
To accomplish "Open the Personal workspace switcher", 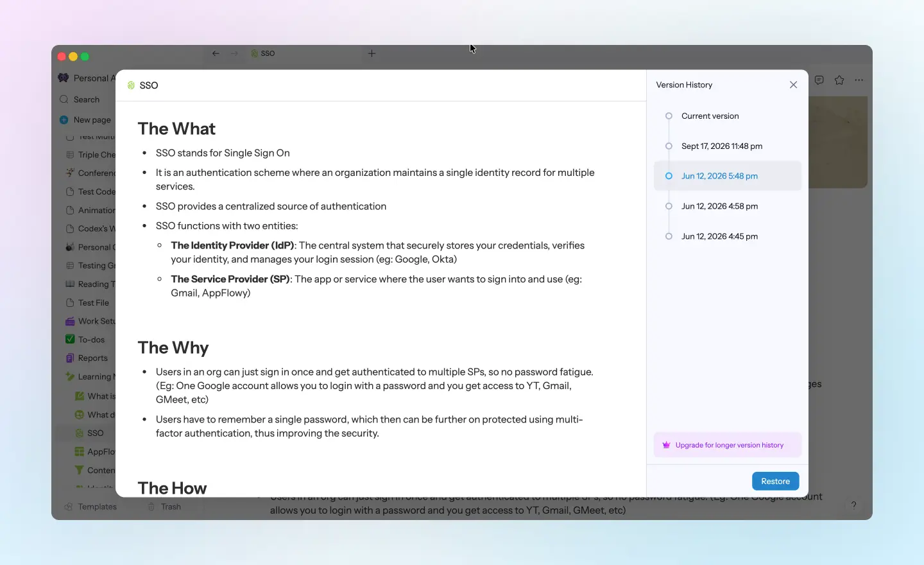I will click(x=87, y=78).
